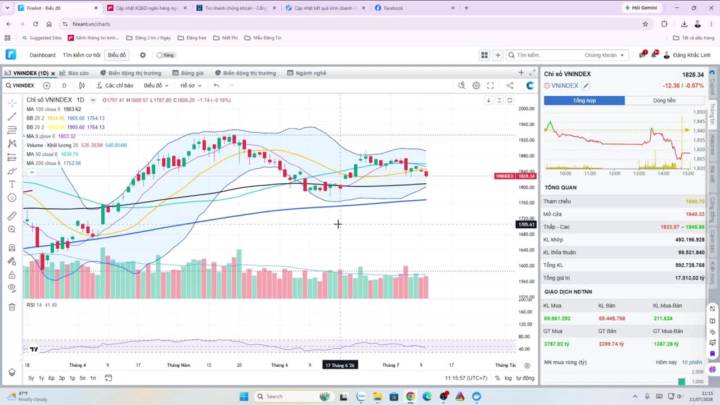The height and width of the screenshot is (405, 720).
Task: Toggle fullscreen chart mode icon
Action: 490,85
